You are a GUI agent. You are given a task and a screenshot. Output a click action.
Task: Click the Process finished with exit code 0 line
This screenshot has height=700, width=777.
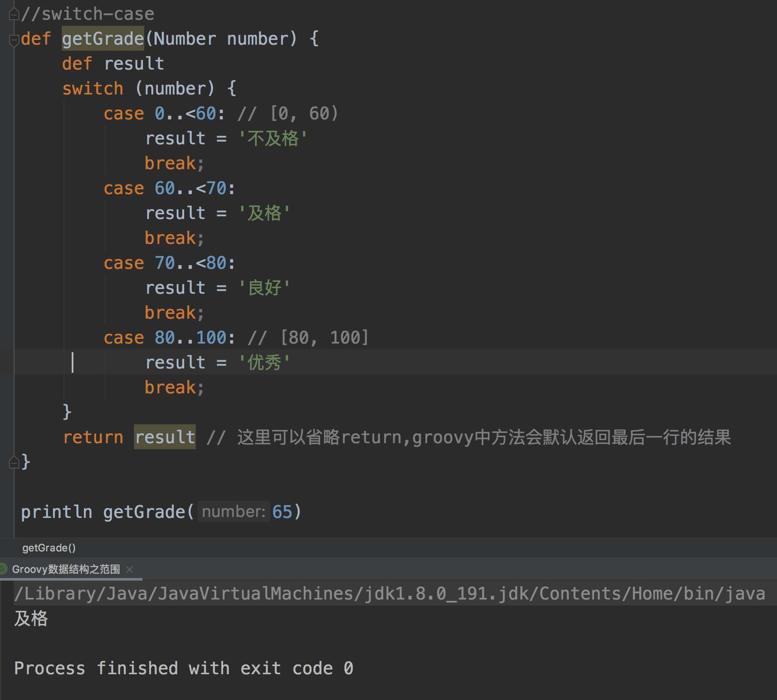point(184,668)
